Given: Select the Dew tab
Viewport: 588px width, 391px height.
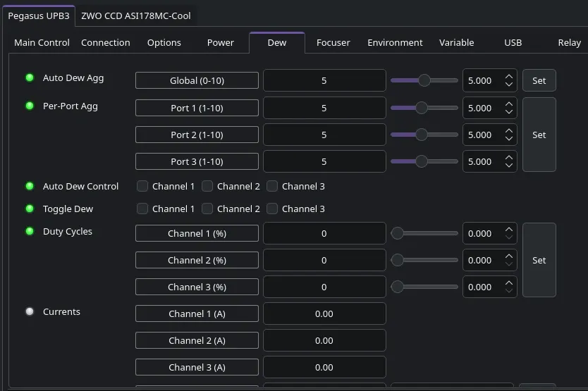Looking at the screenshot, I should click(x=277, y=43).
